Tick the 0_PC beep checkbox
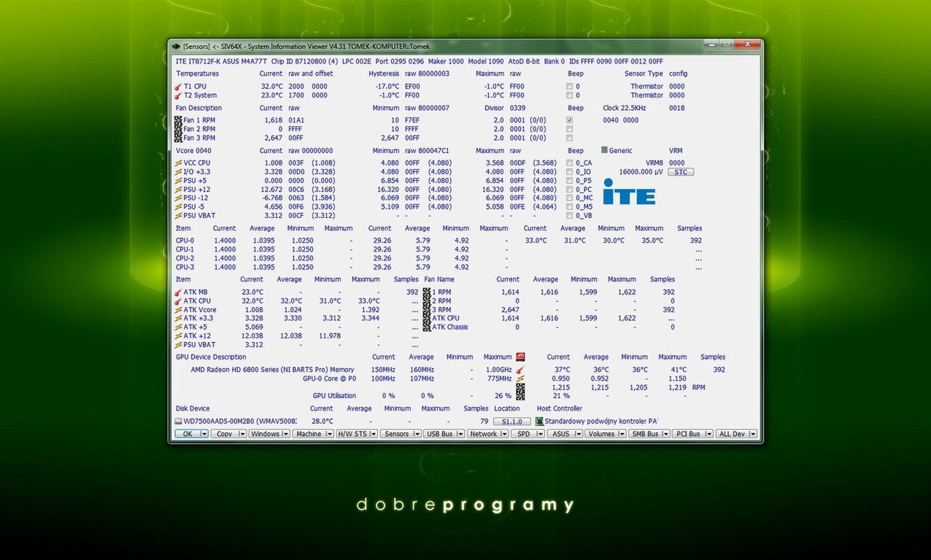The width and height of the screenshot is (931, 560). point(570,190)
